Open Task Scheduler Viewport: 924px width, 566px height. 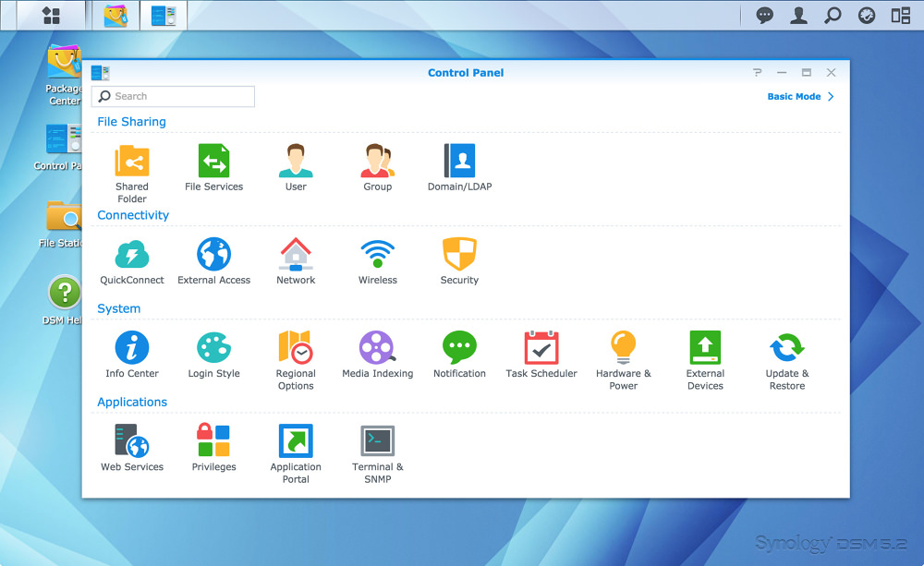(541, 348)
